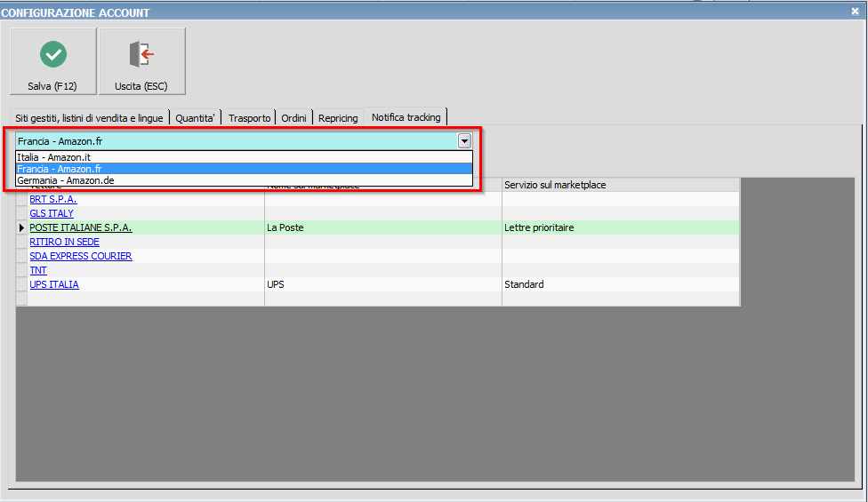Screen dimensions: 868x502
Task: Click the green checkmark Salva (F12) button
Action: (x=53, y=61)
